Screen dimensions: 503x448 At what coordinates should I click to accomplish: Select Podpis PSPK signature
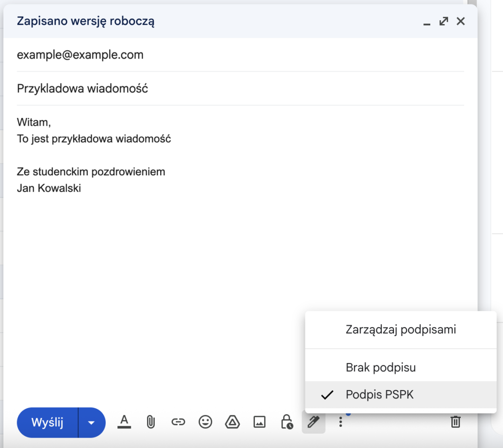click(x=401, y=395)
